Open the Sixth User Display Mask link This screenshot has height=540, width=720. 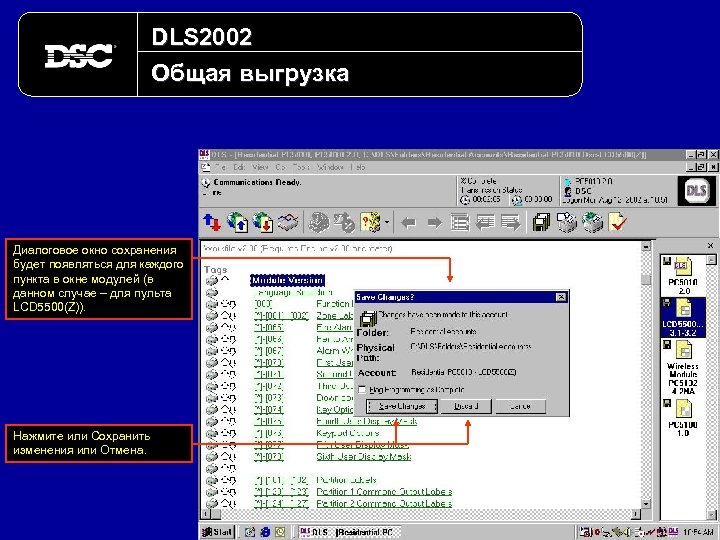click(363, 457)
